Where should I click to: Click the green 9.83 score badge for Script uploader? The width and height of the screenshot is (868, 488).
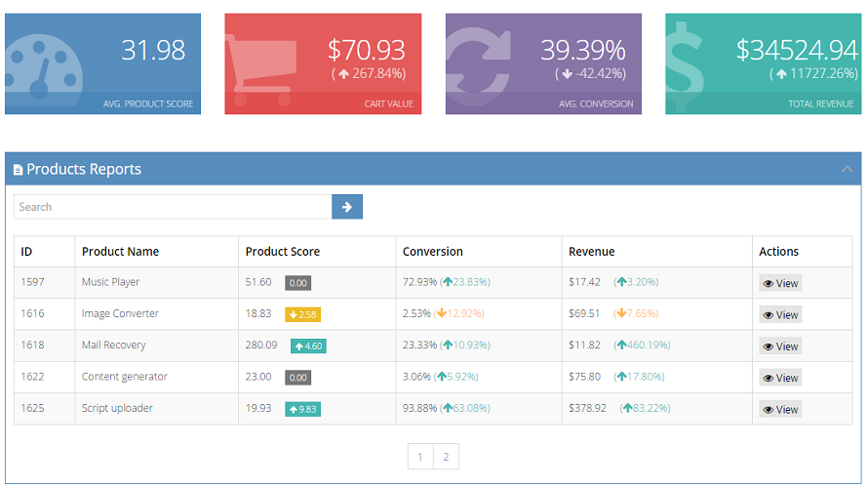304,409
